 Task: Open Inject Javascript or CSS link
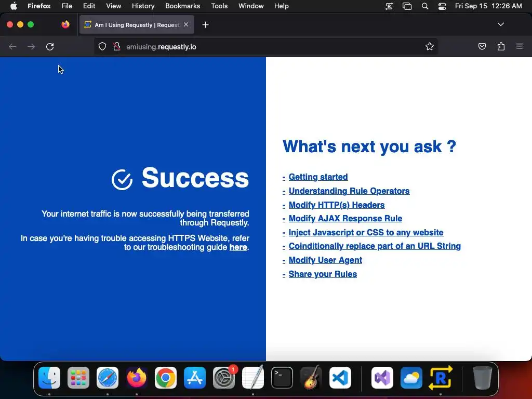point(366,232)
